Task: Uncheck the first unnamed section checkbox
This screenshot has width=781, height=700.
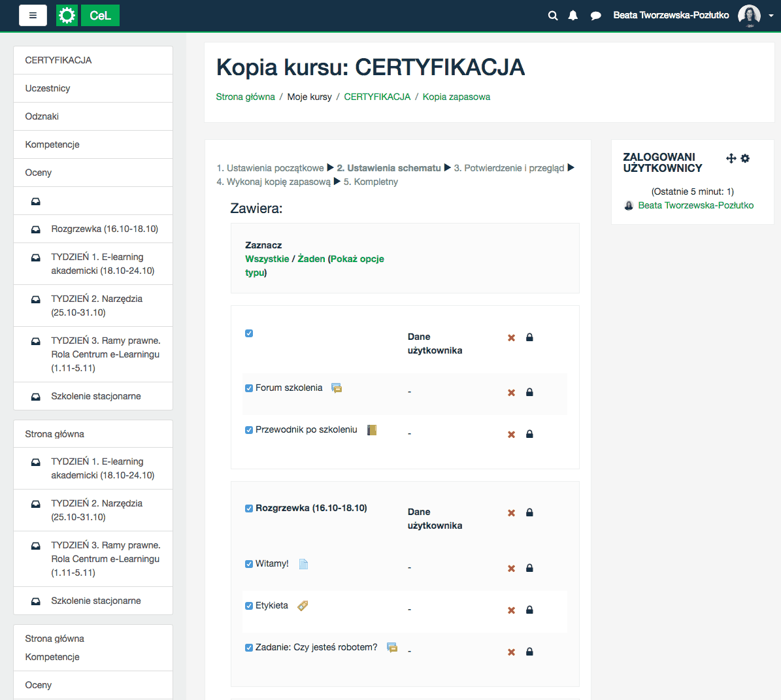Action: (x=249, y=333)
